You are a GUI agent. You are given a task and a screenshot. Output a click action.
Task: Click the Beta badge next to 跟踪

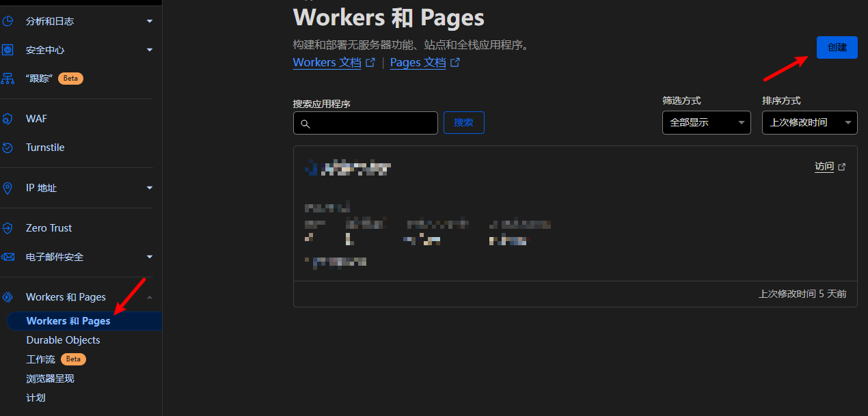[70, 79]
